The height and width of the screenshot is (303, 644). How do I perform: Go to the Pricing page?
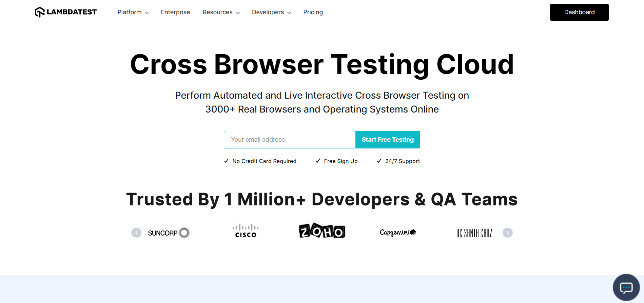pyautogui.click(x=313, y=12)
